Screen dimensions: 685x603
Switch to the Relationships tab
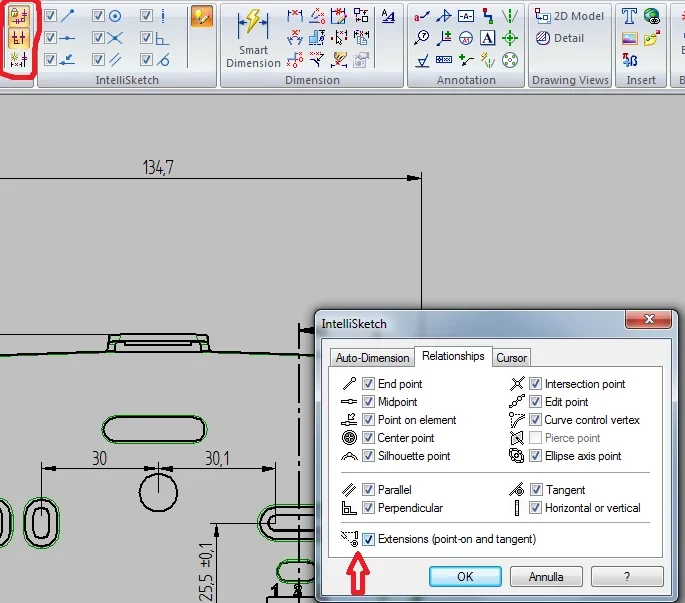pos(453,356)
